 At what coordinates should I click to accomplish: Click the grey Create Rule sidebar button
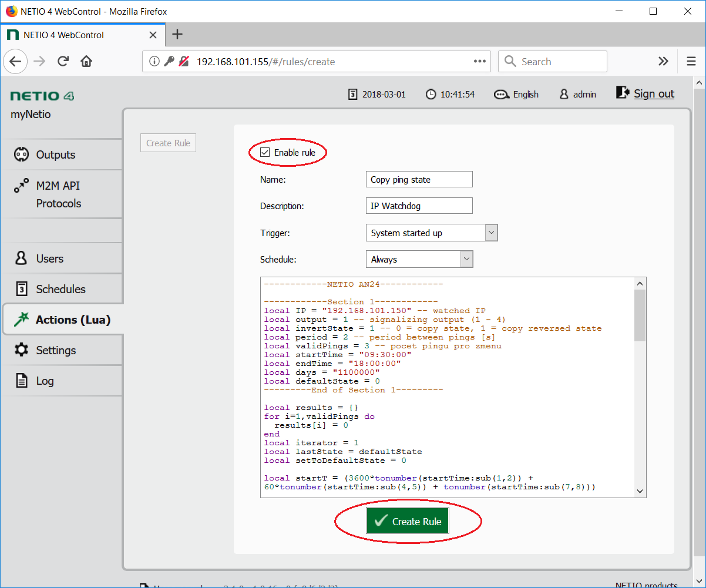coord(168,143)
